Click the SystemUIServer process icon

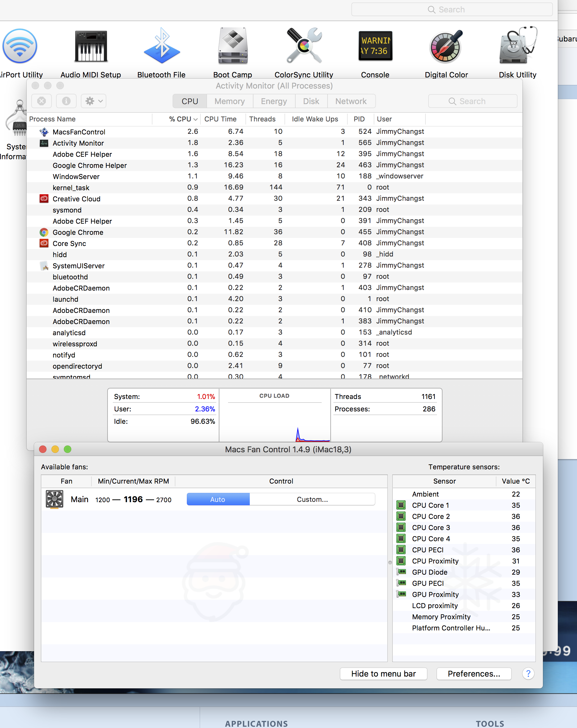(x=44, y=265)
